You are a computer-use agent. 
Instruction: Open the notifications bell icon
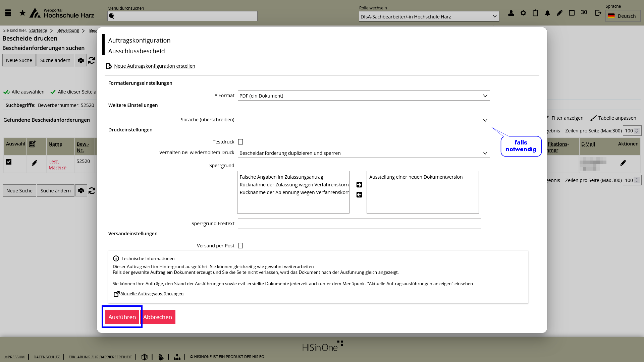tap(547, 13)
